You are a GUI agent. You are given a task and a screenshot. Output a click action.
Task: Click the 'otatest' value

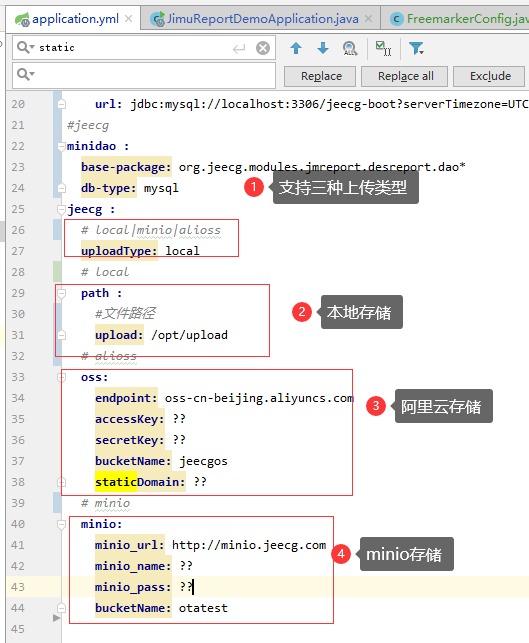(x=203, y=608)
